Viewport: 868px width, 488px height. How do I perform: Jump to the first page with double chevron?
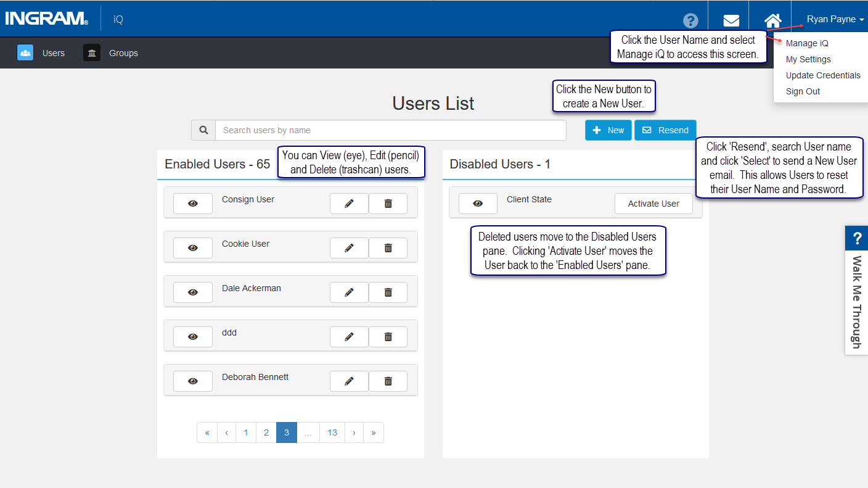click(x=207, y=432)
